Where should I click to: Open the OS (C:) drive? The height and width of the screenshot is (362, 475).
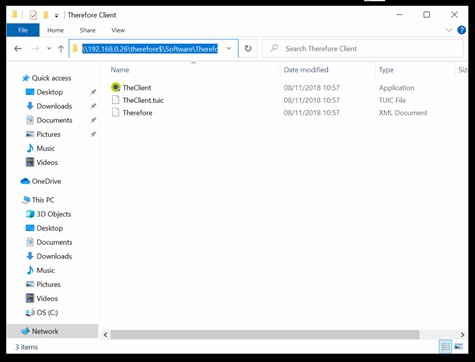[x=47, y=312]
